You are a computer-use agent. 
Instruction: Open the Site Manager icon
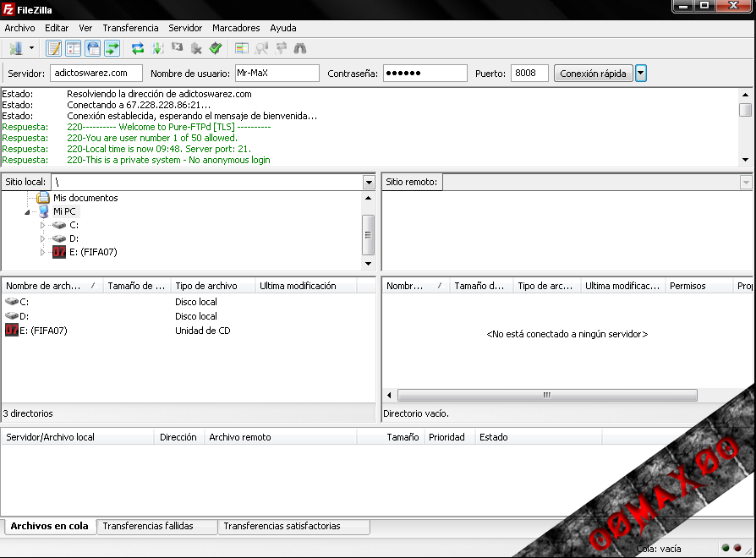click(x=16, y=48)
